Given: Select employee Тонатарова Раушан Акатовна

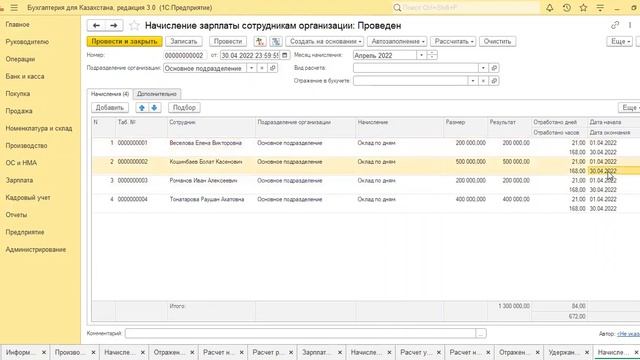Looking at the screenshot, I should [x=207, y=199].
